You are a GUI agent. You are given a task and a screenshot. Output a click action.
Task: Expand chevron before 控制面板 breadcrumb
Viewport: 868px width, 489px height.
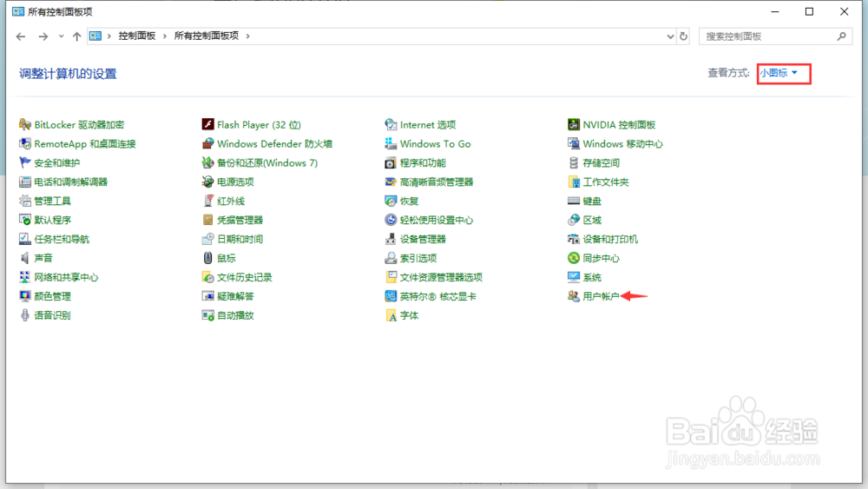pos(109,36)
